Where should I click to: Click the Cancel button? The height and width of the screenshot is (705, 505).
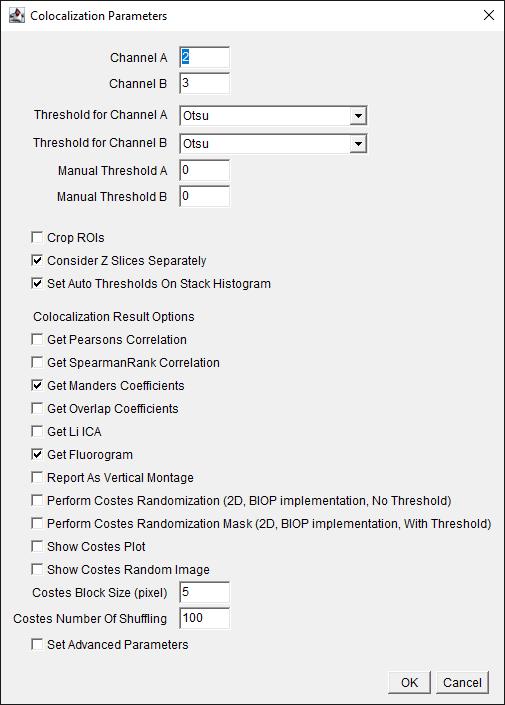pyautogui.click(x=462, y=682)
